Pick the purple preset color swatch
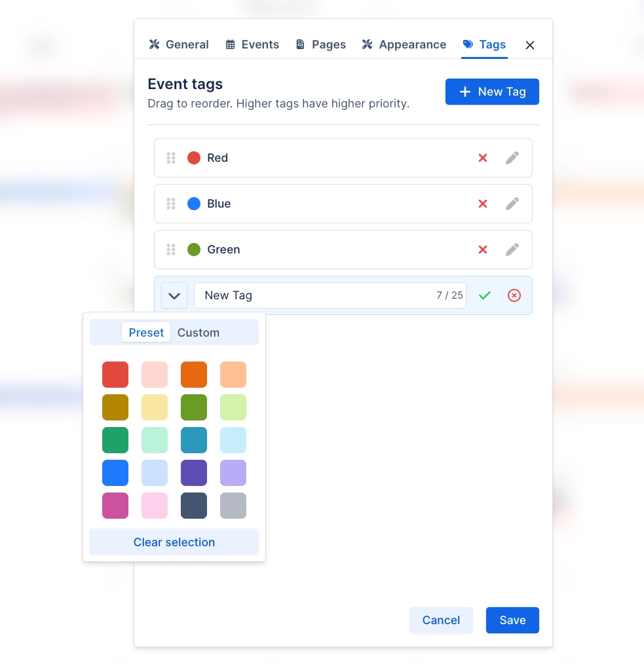 pos(194,473)
